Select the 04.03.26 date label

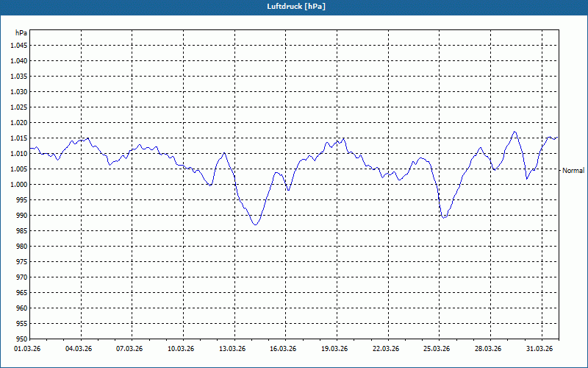79,349
